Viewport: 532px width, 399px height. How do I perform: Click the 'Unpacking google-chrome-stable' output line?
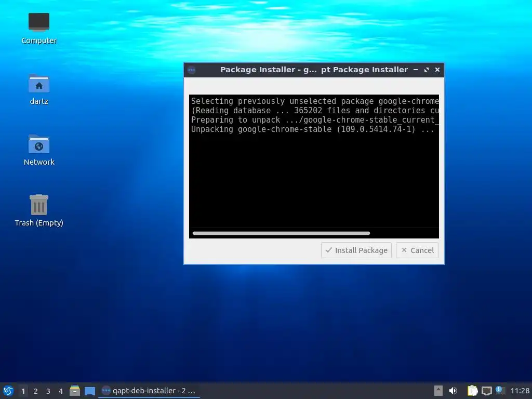(312, 129)
